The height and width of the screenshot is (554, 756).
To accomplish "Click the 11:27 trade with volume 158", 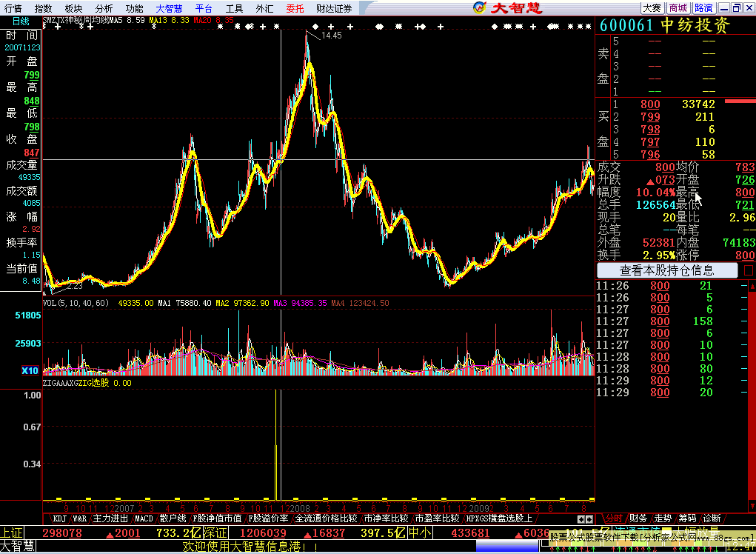I will [x=672, y=321].
